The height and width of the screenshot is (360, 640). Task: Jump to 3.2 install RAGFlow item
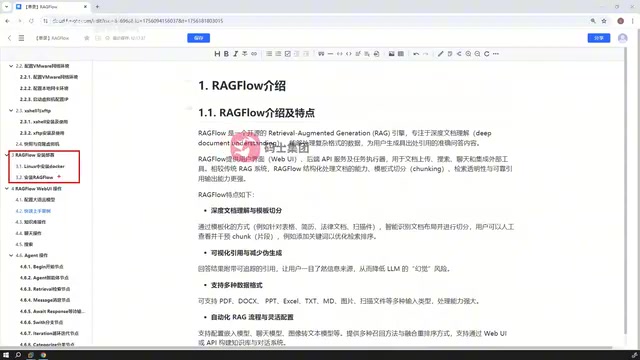tap(34, 178)
